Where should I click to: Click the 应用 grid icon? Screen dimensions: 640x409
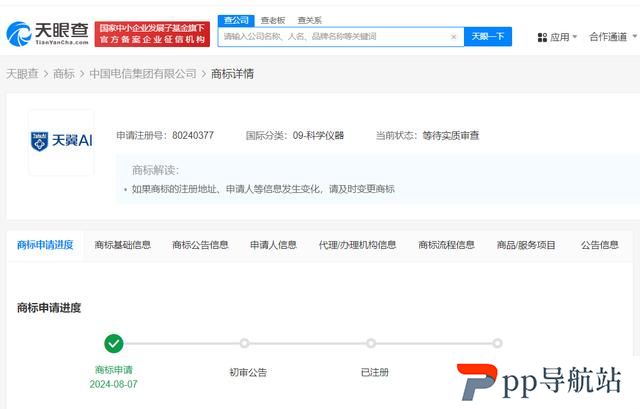[x=542, y=38]
